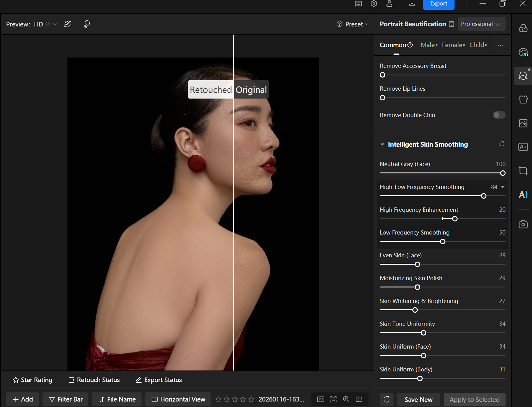532x407 pixels.
Task: Click the Neutral Gray (Face) slider handle
Action: (x=503, y=173)
